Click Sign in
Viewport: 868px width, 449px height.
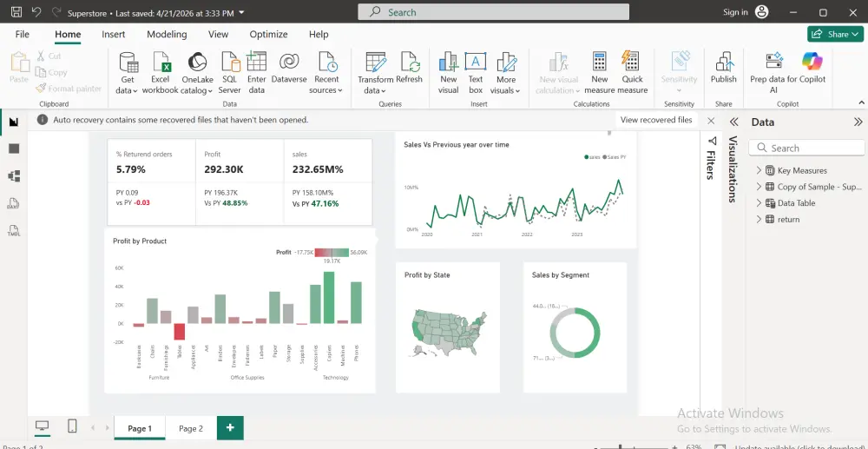point(735,12)
